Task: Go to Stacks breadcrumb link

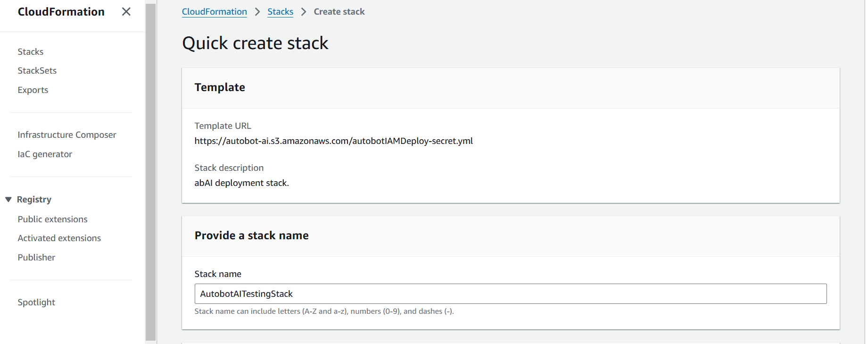Action: (281, 12)
